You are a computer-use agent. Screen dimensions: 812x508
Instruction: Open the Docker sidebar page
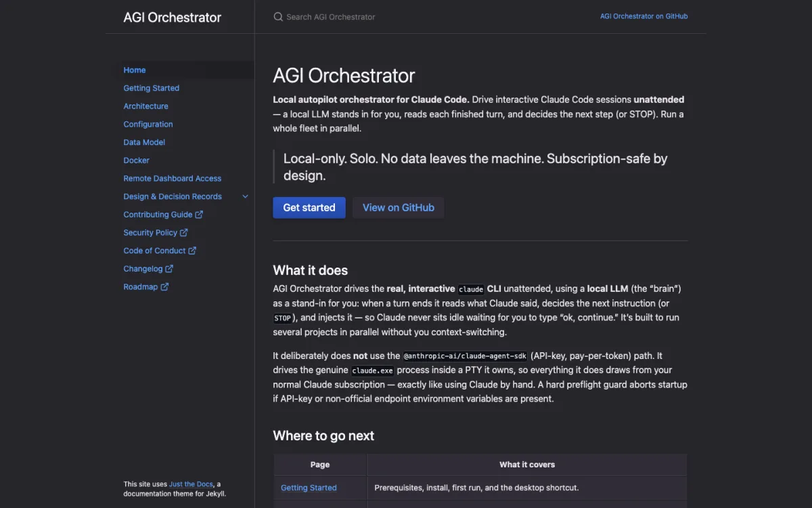136,161
